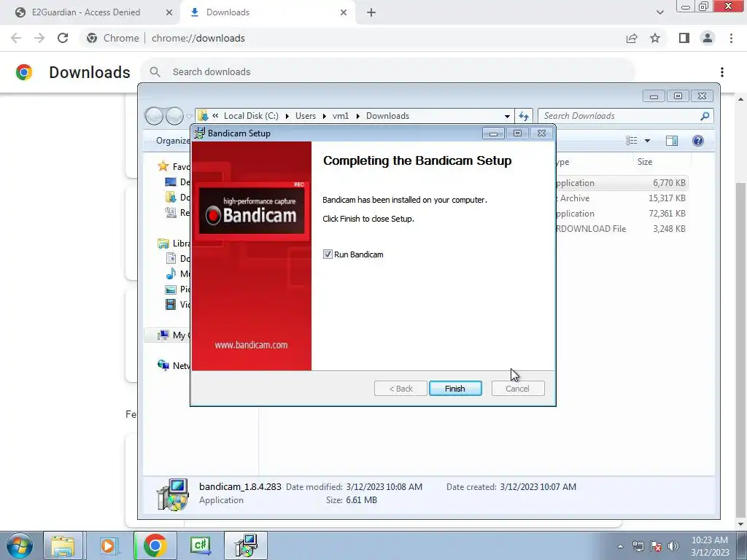Click Favorites star in Explorer sidebar
Viewport: 747px width, 560px height.
(x=163, y=166)
